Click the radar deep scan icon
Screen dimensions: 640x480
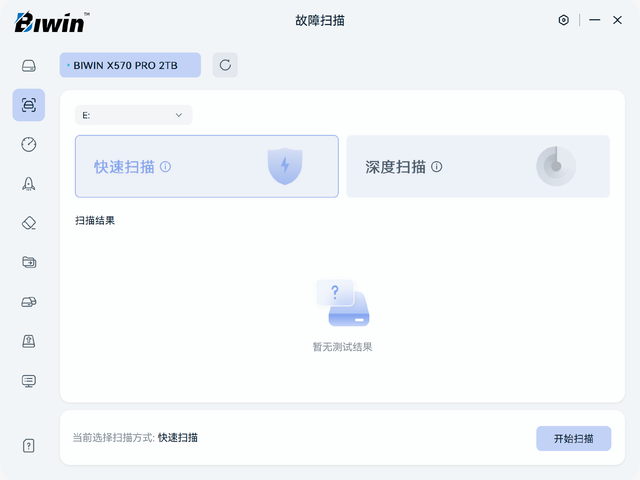tap(556, 166)
